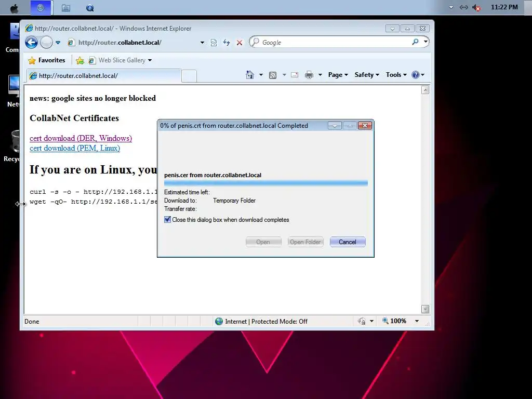Click the download dialog minimize button
The image size is (532, 399).
pos(335,126)
